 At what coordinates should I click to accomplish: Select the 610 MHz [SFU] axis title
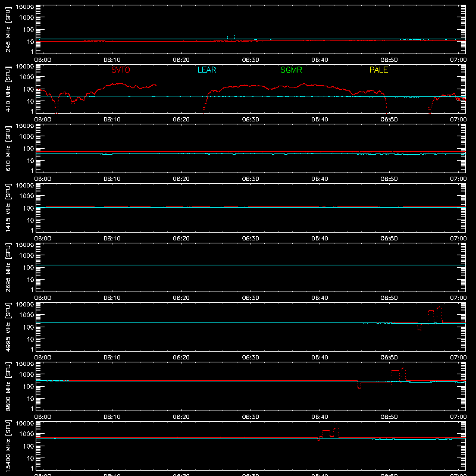[8, 148]
